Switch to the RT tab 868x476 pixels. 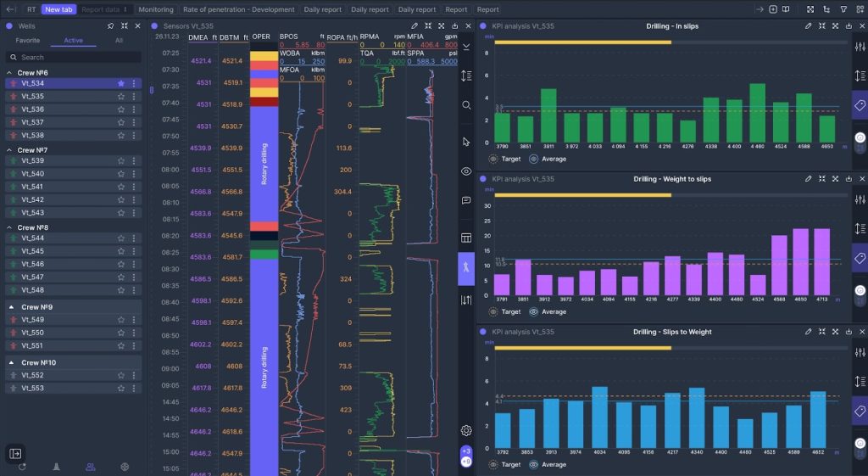(x=31, y=9)
